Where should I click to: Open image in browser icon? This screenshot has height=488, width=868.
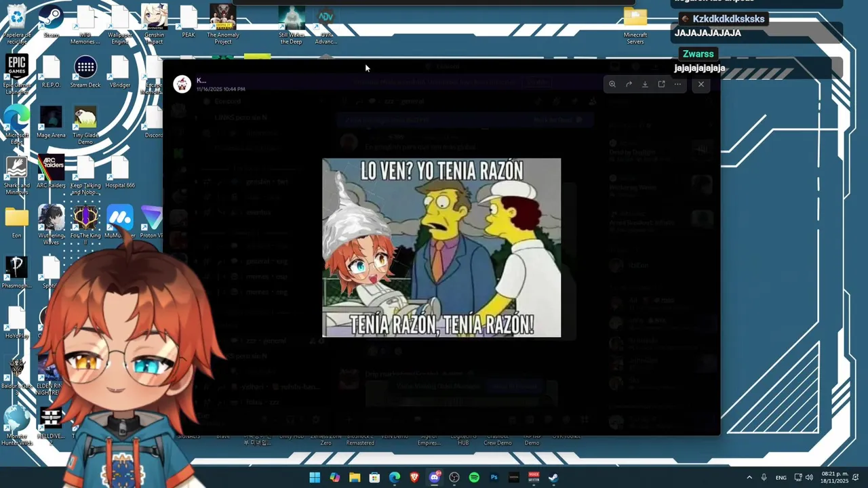(661, 84)
